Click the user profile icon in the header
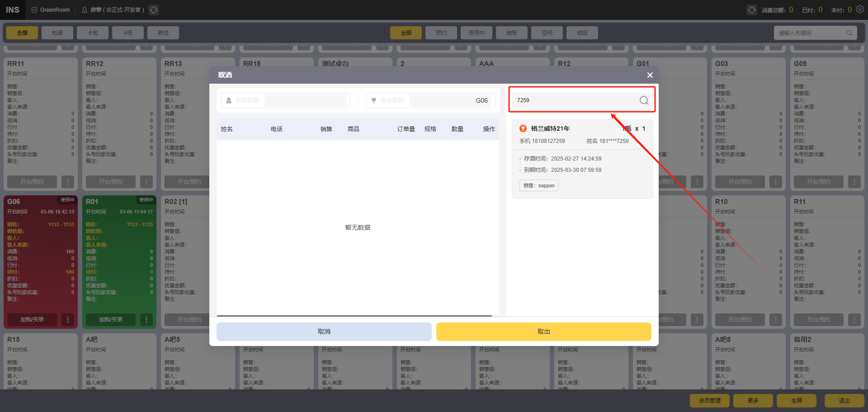This screenshot has height=412, width=868. pos(85,10)
